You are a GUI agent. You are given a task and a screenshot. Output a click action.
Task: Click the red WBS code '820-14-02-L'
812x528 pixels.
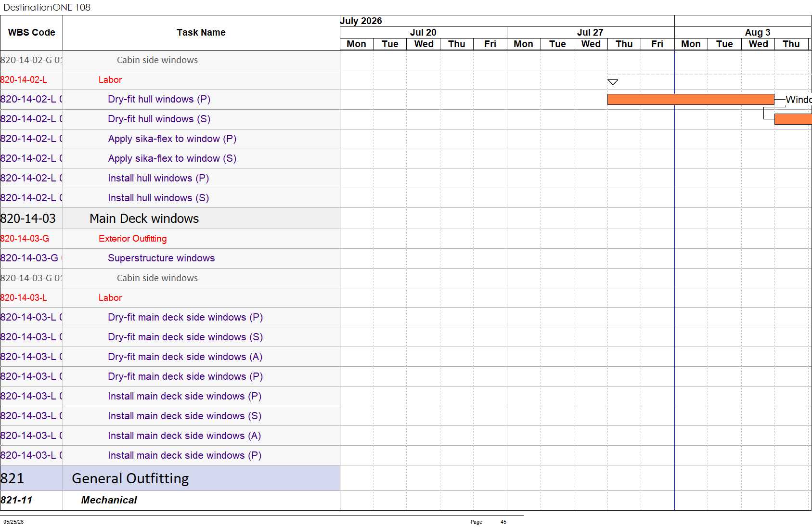(x=24, y=80)
